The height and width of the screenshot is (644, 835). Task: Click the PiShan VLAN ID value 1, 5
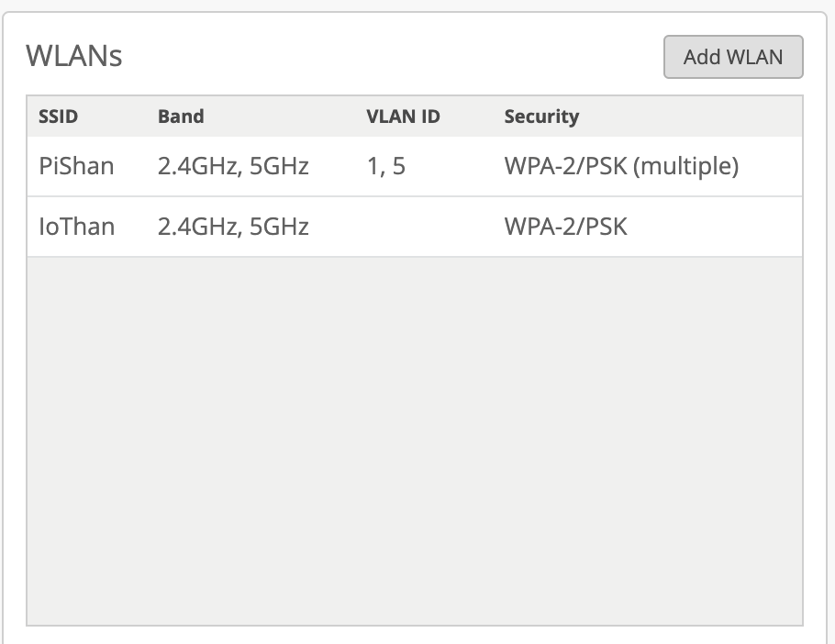click(x=385, y=166)
